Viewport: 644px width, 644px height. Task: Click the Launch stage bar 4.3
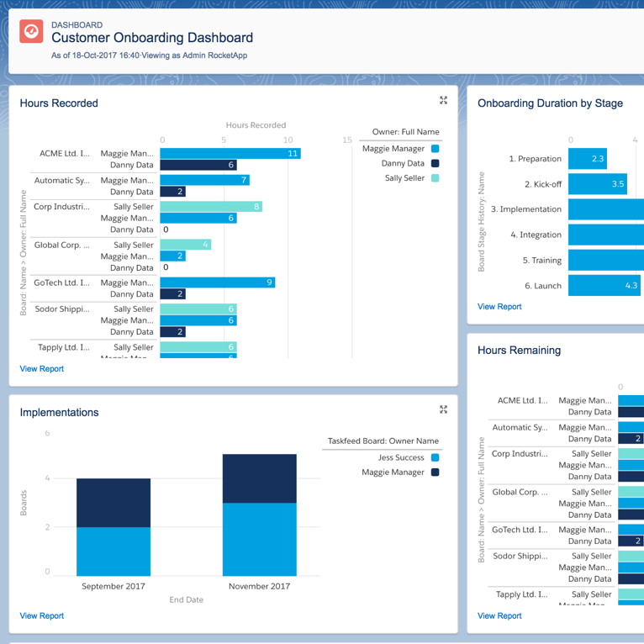[x=604, y=286]
